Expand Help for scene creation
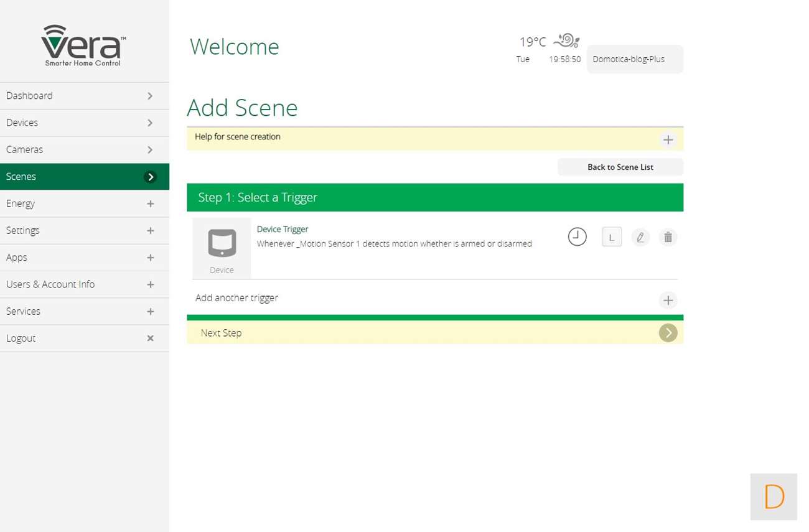The width and height of the screenshot is (809, 532). point(668,140)
